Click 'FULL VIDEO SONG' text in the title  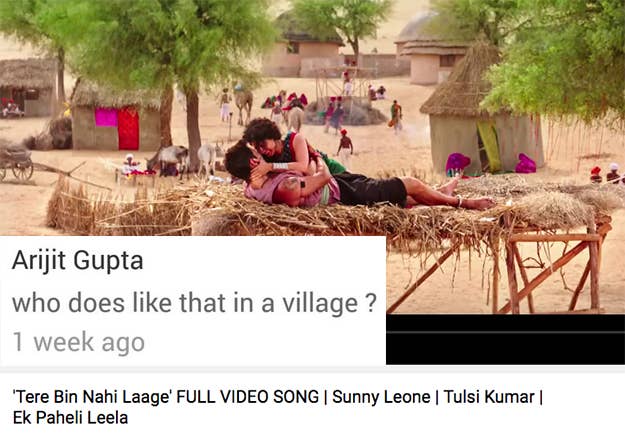[247, 397]
